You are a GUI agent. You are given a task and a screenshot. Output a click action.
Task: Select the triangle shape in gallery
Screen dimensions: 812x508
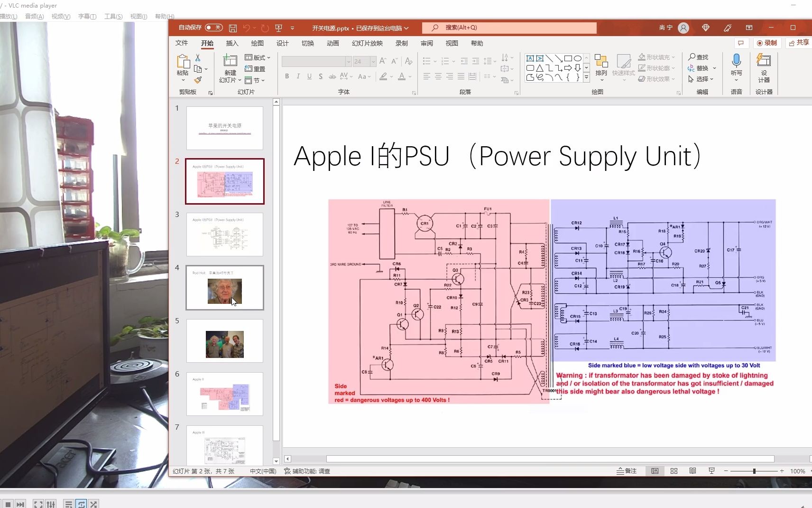(x=540, y=68)
